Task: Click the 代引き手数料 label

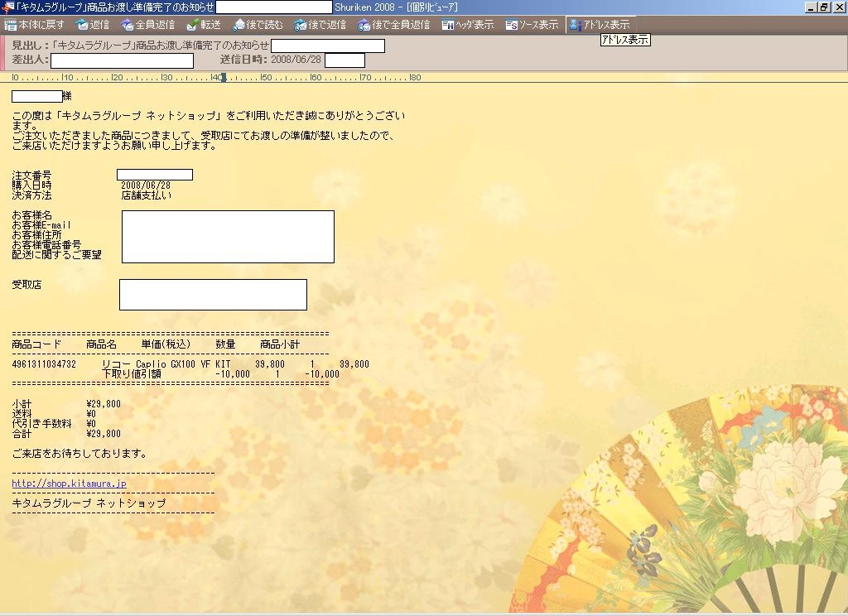Action: (x=41, y=423)
